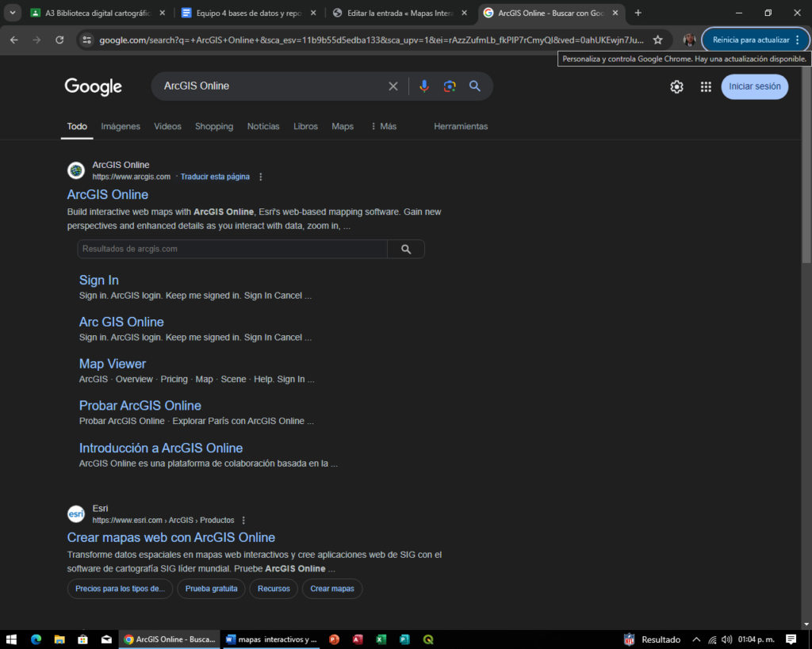Show hidden system tray icons
This screenshot has width=812, height=649.
pyautogui.click(x=696, y=639)
